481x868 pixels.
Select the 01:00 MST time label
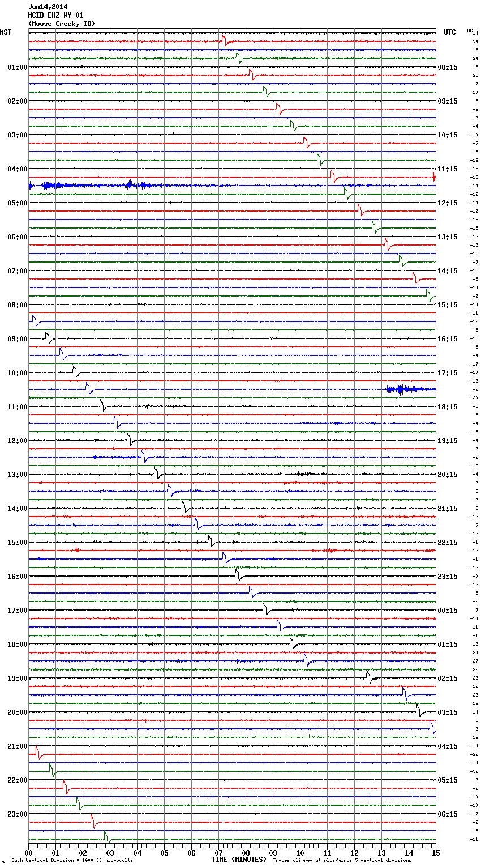pyautogui.click(x=18, y=67)
